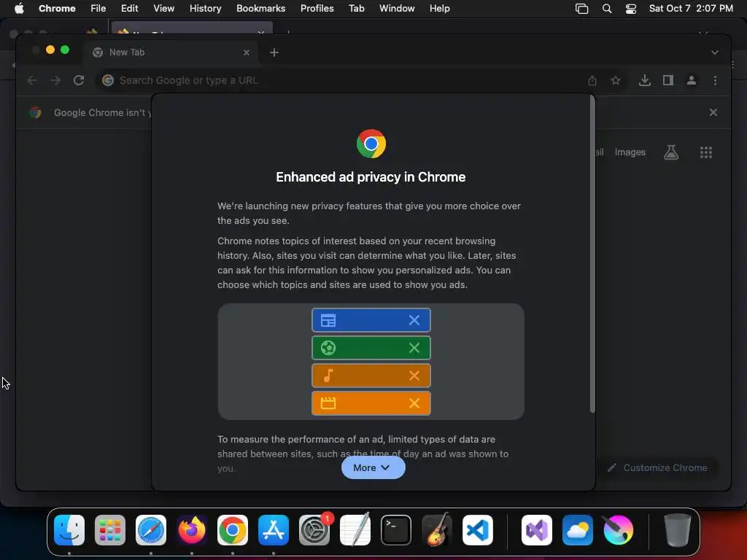Open Google Chrome from the Dock
Screen dimensions: 747x560
click(x=233, y=529)
